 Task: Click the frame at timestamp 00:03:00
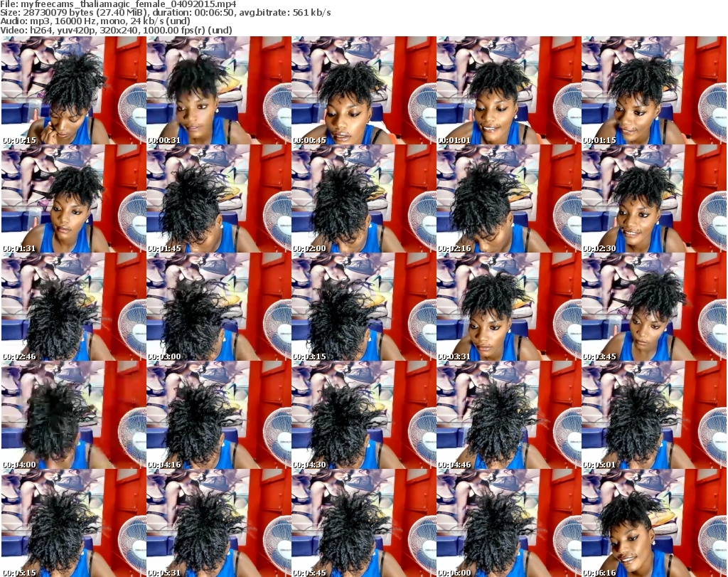click(219, 307)
